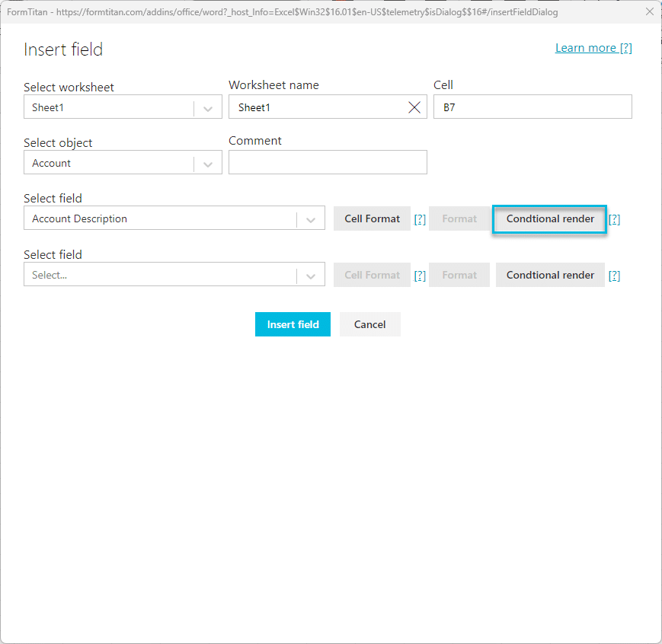Open the Select object chevron for Account
The height and width of the screenshot is (644, 662).
pyautogui.click(x=208, y=164)
